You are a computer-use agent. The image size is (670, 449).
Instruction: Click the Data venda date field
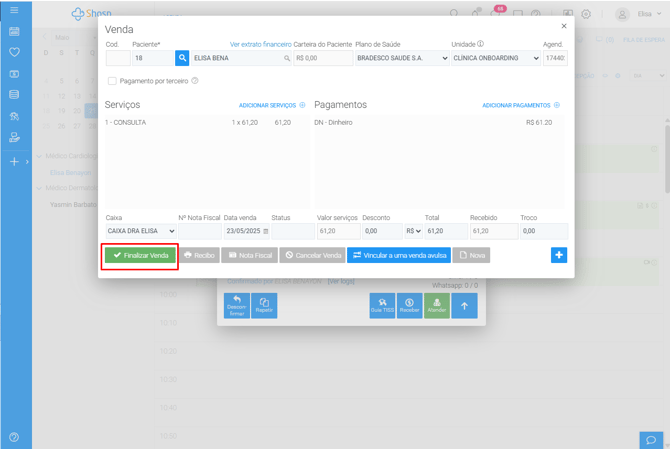tap(246, 231)
